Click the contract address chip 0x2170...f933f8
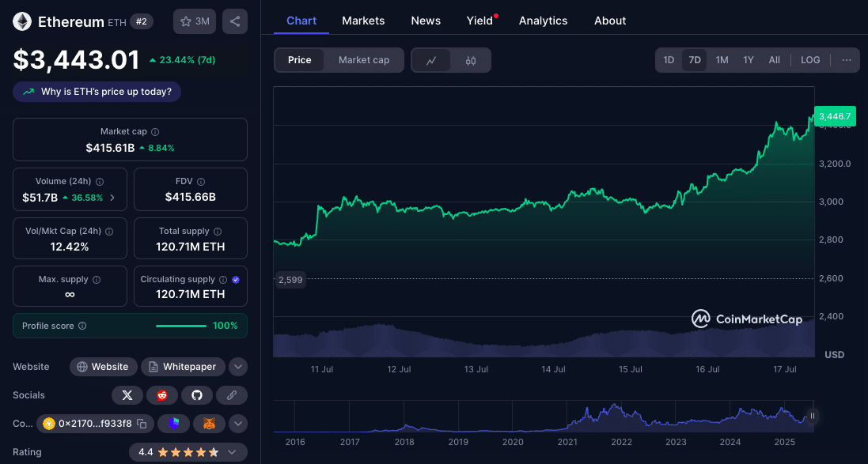Screen dimensions: 868x464 tap(95, 424)
